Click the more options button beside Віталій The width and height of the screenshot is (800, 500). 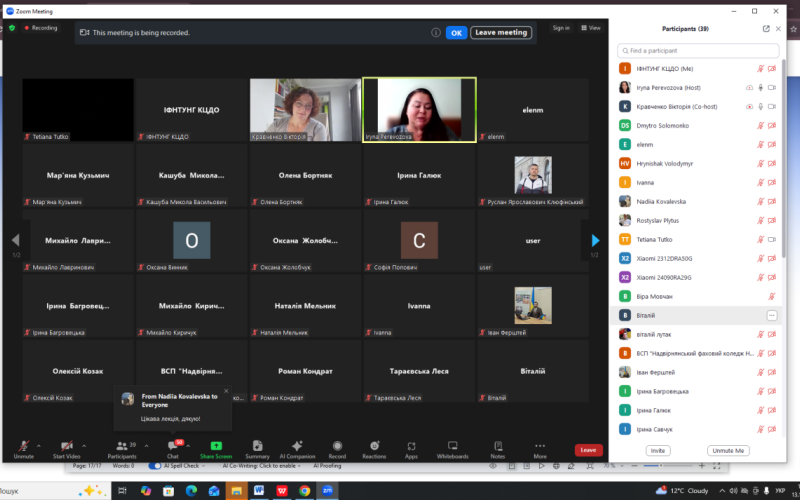tap(771, 316)
